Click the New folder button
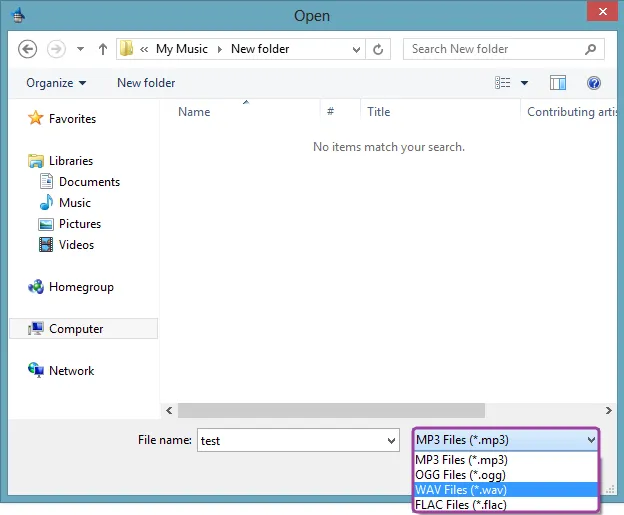This screenshot has width=624, height=515. coord(146,83)
